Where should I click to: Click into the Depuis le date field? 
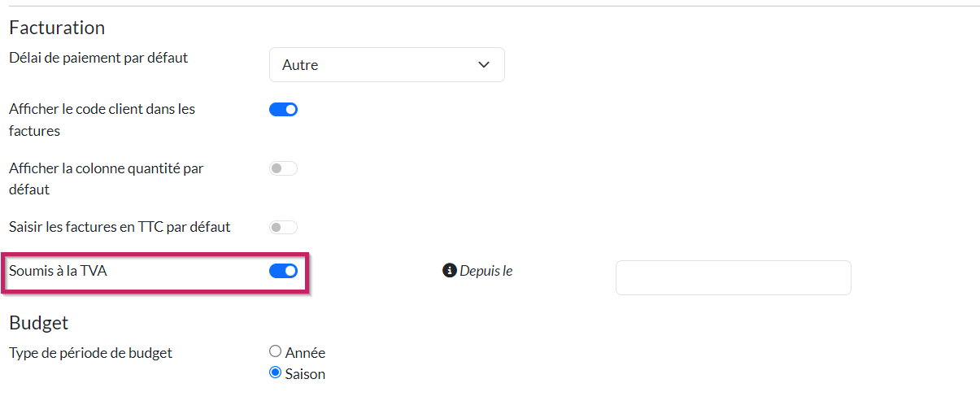click(x=733, y=277)
